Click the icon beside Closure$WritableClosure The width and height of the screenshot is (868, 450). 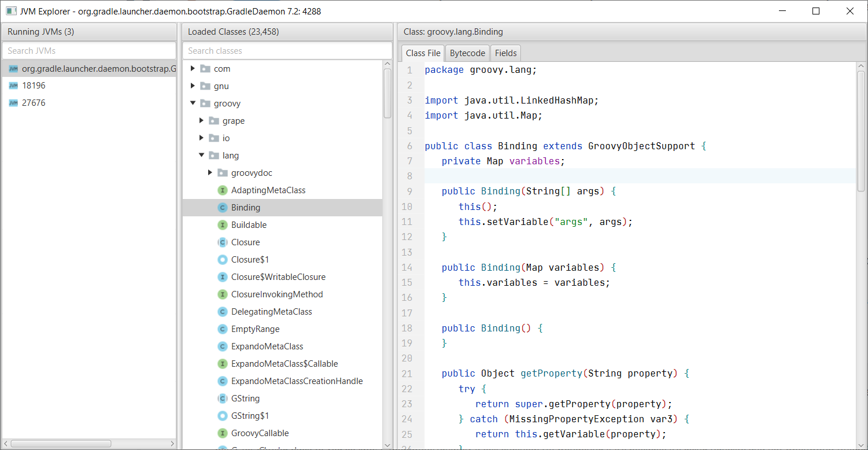[x=222, y=277]
